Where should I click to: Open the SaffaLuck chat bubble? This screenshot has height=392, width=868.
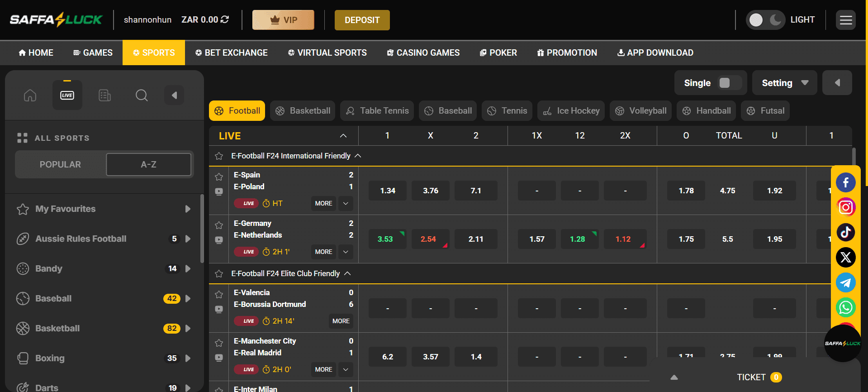click(x=842, y=343)
